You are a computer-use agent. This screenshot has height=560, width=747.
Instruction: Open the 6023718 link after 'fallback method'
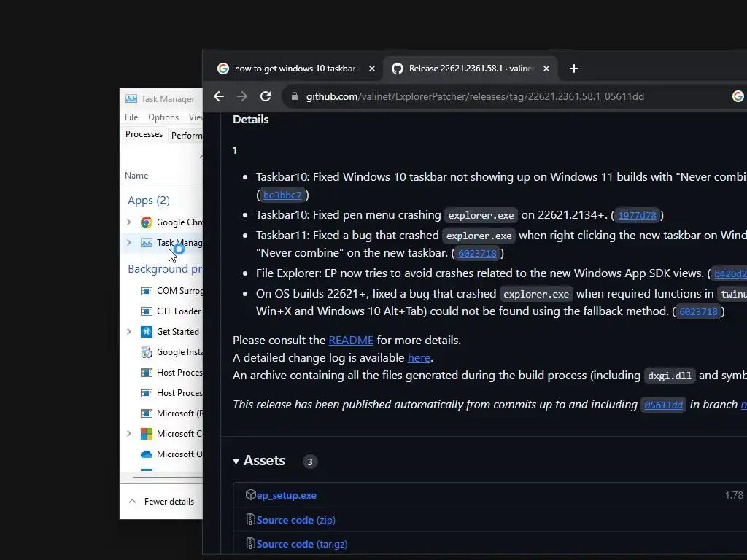click(698, 312)
